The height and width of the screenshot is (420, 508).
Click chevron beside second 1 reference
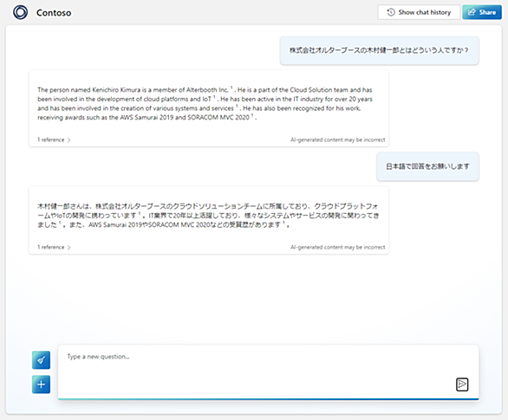(69, 248)
